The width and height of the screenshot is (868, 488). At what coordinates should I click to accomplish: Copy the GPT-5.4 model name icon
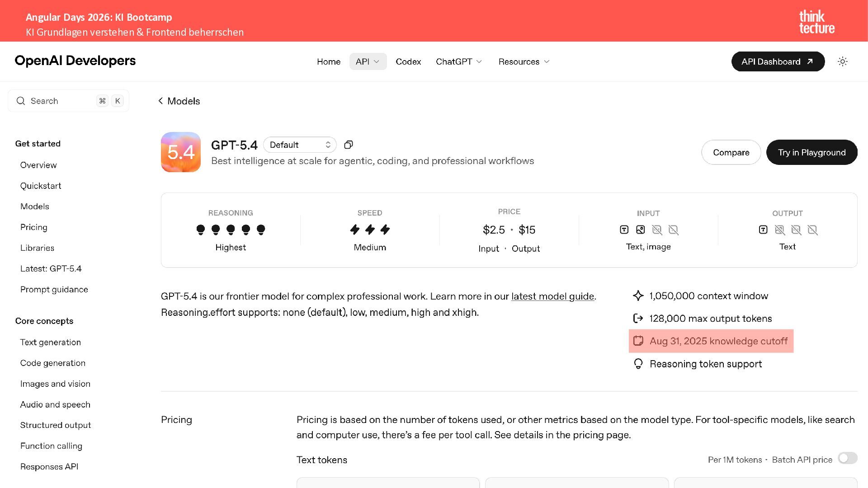tap(348, 145)
